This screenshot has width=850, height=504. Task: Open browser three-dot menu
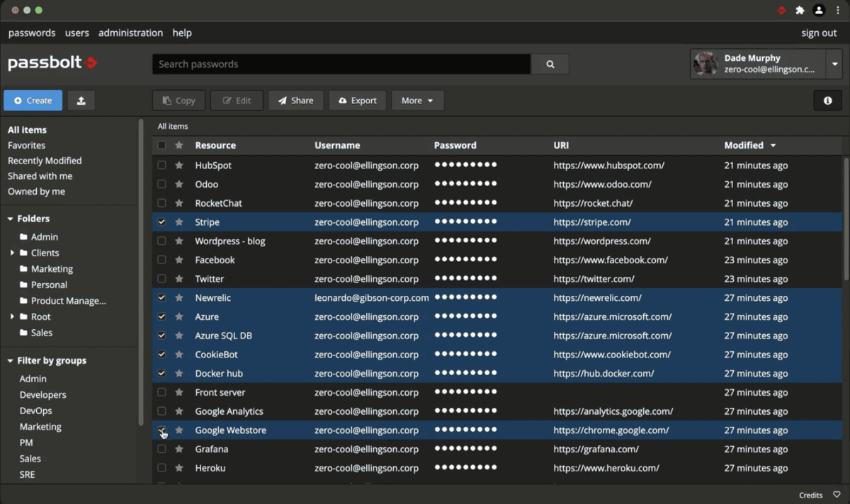(x=837, y=10)
